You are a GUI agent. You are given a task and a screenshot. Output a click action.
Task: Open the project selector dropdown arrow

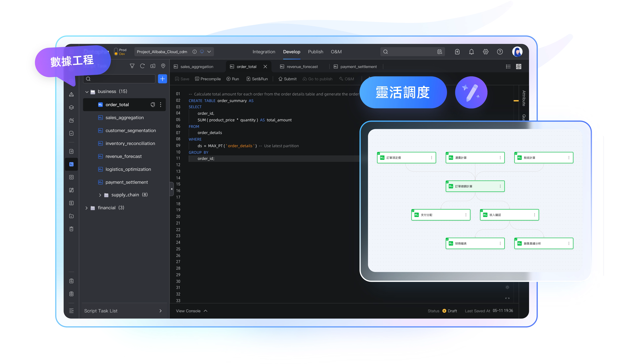209,52
